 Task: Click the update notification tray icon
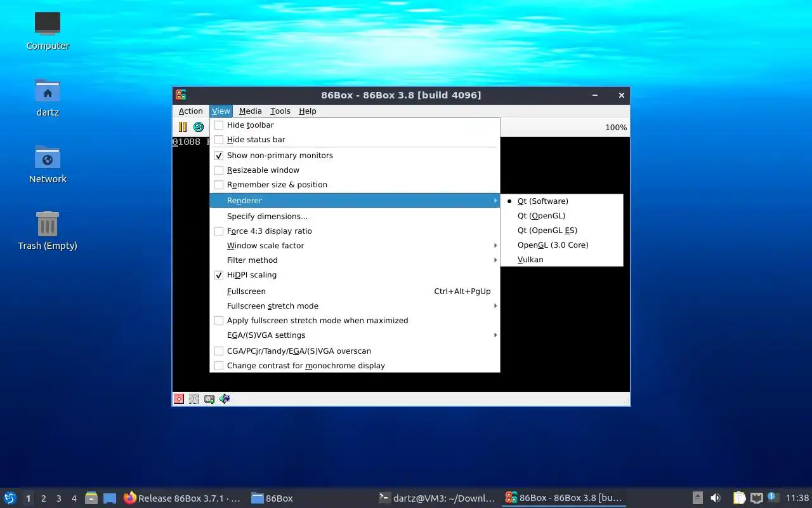click(773, 497)
